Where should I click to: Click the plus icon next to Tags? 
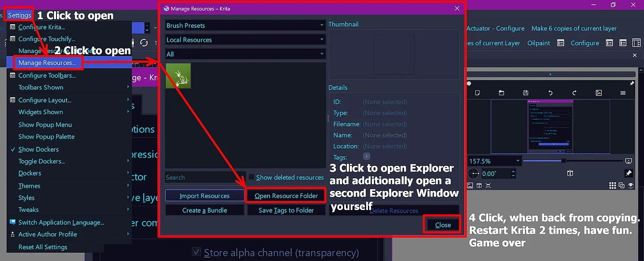(367, 156)
